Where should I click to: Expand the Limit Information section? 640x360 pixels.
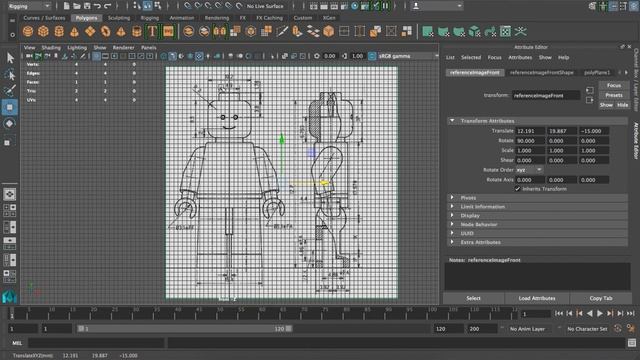click(x=452, y=207)
